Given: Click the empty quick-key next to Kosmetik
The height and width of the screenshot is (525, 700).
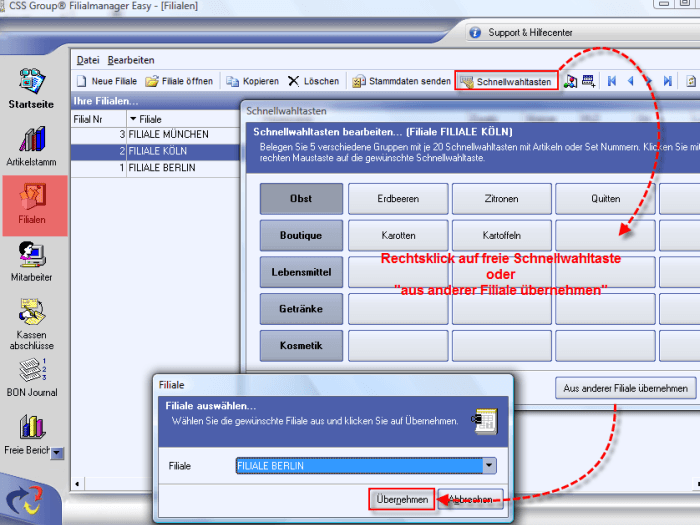Looking at the screenshot, I should [x=398, y=346].
